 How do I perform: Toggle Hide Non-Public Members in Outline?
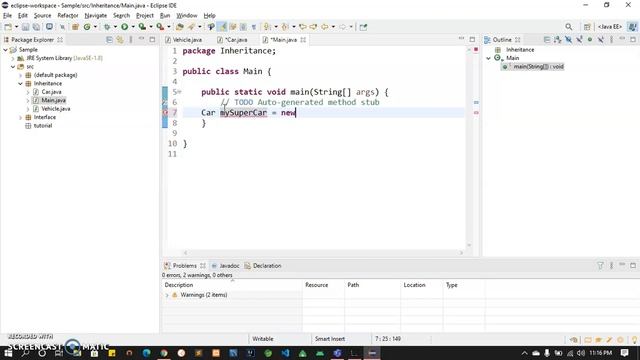coord(590,40)
